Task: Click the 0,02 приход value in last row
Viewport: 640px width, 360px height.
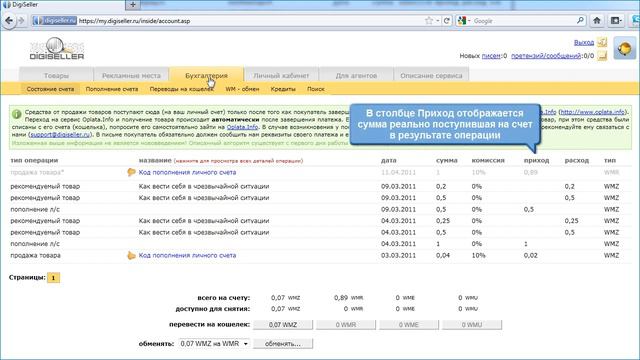Action: pos(531,256)
